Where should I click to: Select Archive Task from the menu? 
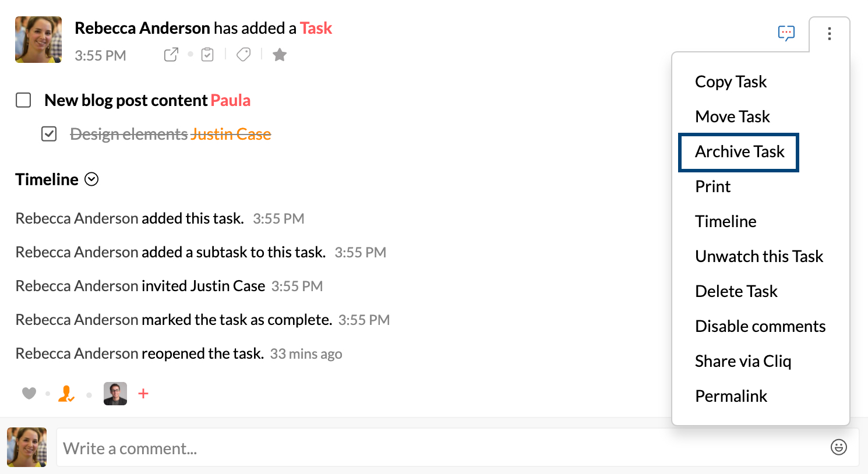tap(739, 151)
